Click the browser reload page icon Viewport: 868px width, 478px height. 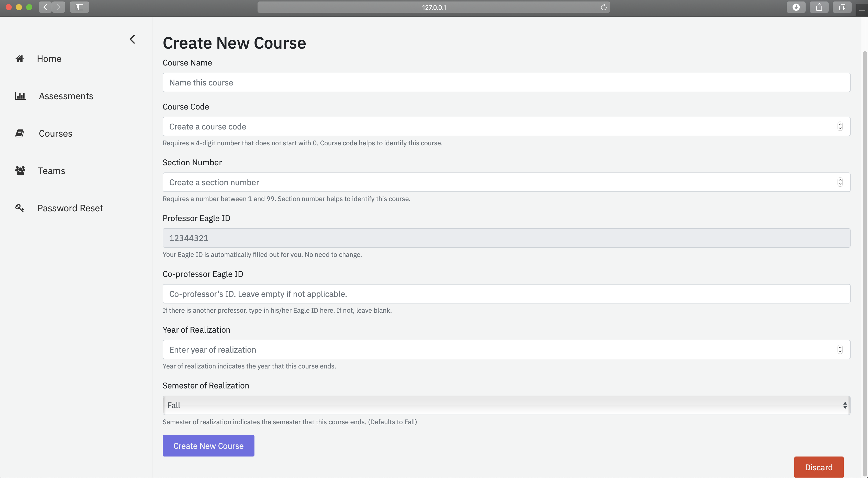click(x=604, y=7)
